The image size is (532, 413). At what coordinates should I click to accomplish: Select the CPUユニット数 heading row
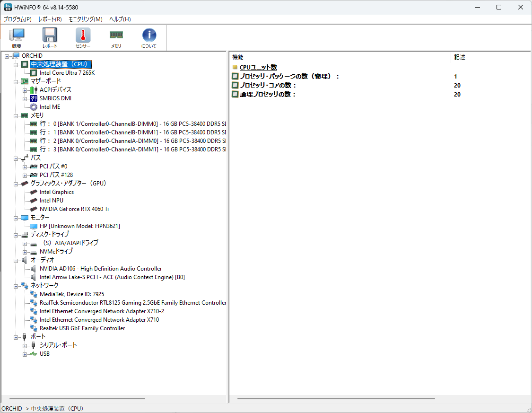point(258,67)
